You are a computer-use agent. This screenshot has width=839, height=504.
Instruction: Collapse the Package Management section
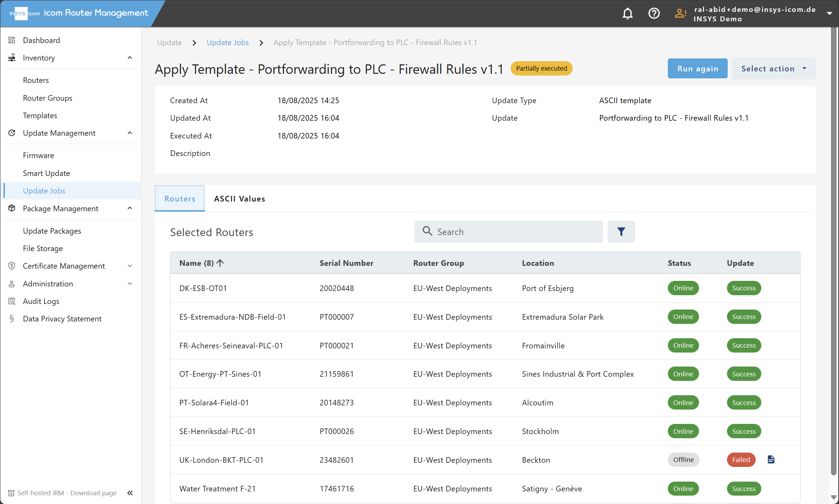[x=130, y=208]
